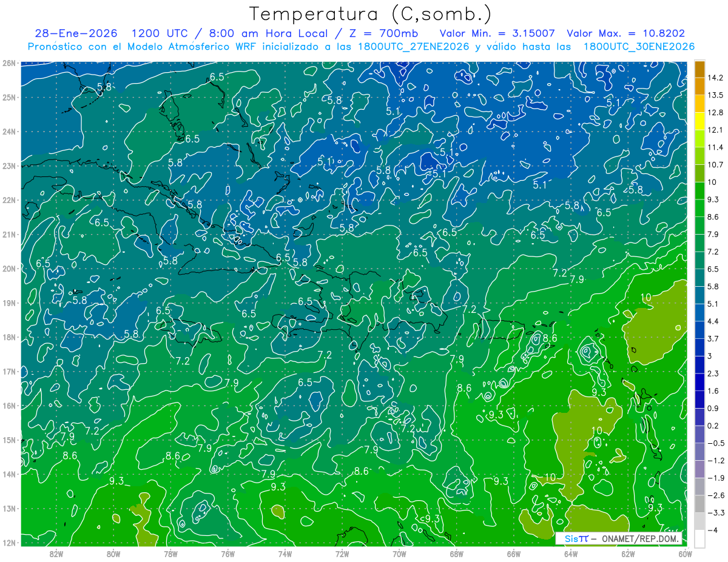728x562 pixels.
Task: Click the 'Temperatura (C,somb.)' chart title
Action: point(371,14)
